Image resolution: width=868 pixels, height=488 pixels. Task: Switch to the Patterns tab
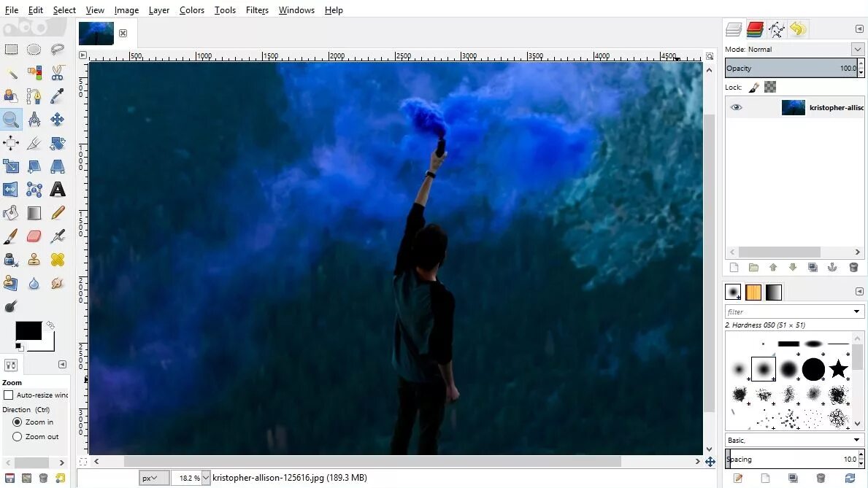pos(753,292)
